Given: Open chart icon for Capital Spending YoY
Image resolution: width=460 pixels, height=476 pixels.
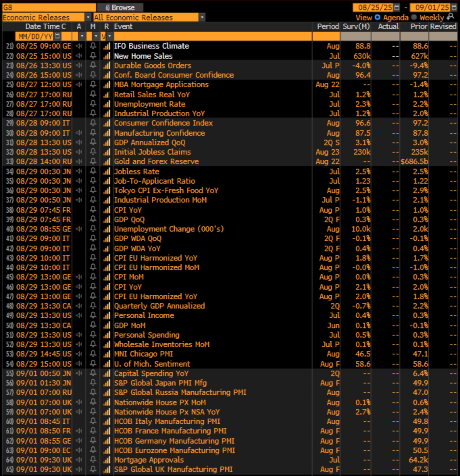Looking at the screenshot, I should tap(107, 373).
